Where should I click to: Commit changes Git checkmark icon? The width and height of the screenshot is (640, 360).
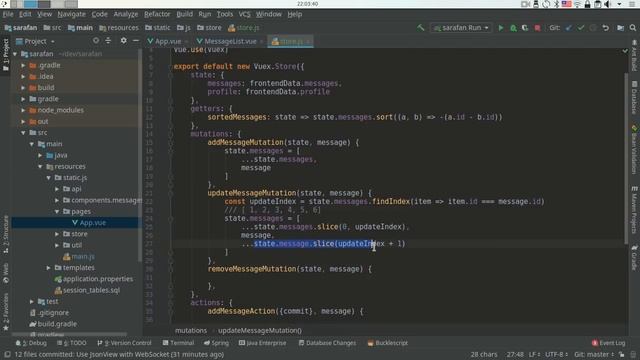click(581, 28)
